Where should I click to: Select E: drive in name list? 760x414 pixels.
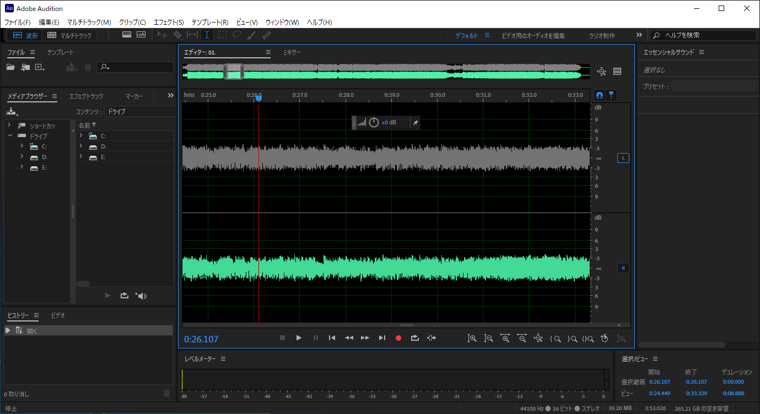pyautogui.click(x=125, y=157)
